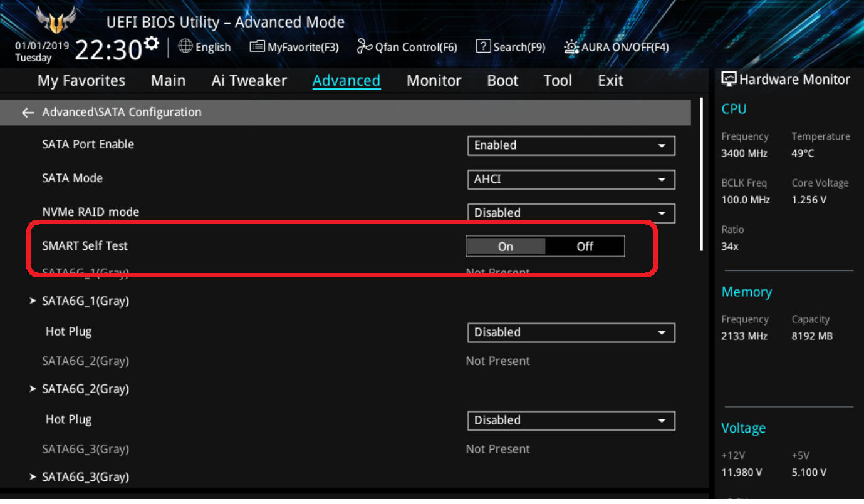This screenshot has width=864, height=504.
Task: Click the 1.256 V core voltage value
Action: (809, 200)
